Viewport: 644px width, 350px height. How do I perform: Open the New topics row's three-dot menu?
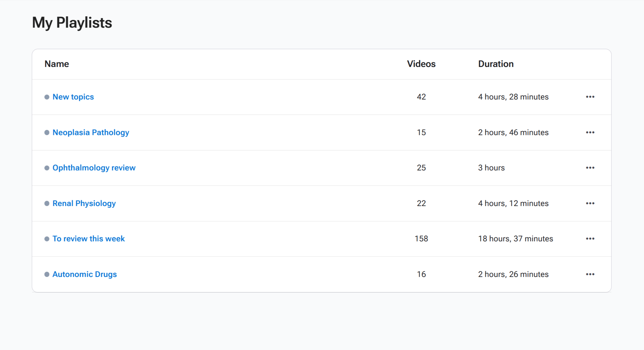pos(590,97)
